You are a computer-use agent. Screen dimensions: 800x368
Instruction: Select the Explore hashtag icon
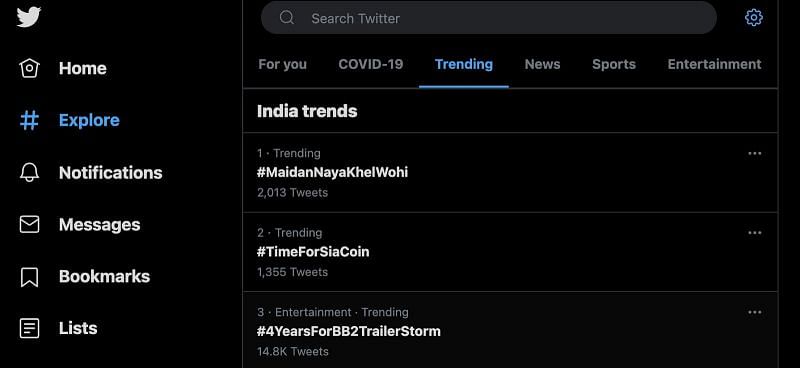tap(29, 120)
